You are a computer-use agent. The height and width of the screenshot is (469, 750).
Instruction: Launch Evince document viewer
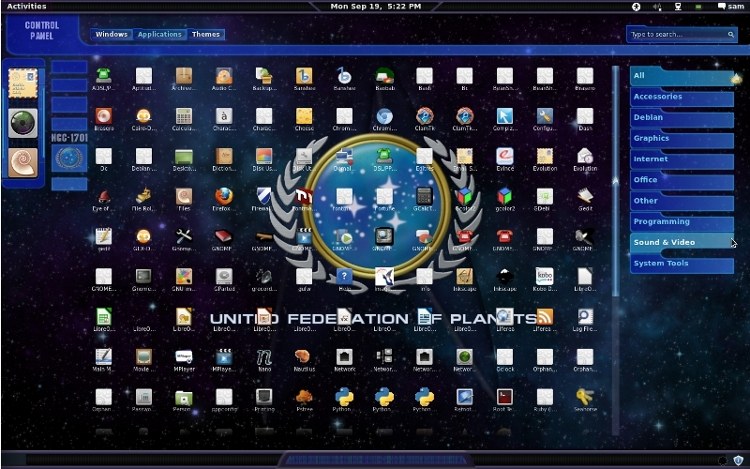coord(505,156)
